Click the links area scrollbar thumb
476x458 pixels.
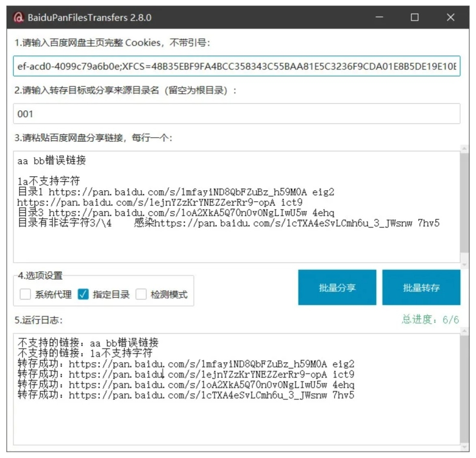[x=464, y=203]
